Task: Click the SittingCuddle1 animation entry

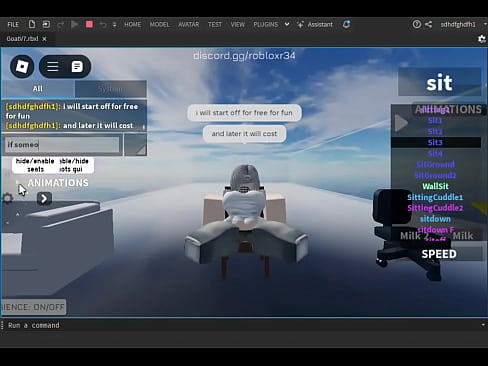Action: coord(435,197)
